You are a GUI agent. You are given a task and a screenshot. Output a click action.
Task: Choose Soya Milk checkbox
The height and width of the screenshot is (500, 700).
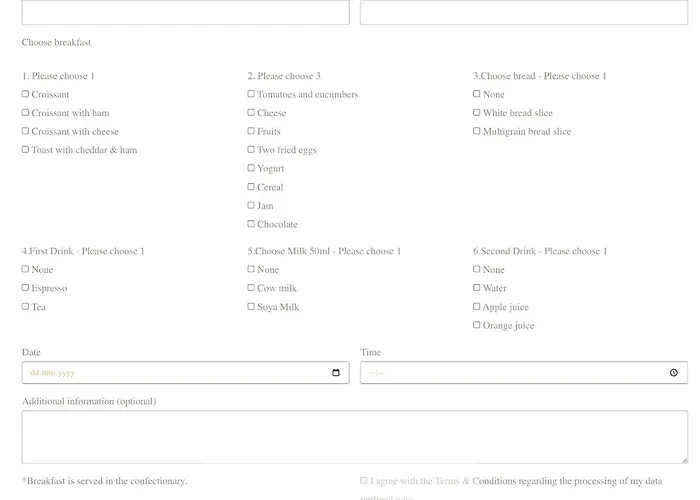[x=251, y=307]
